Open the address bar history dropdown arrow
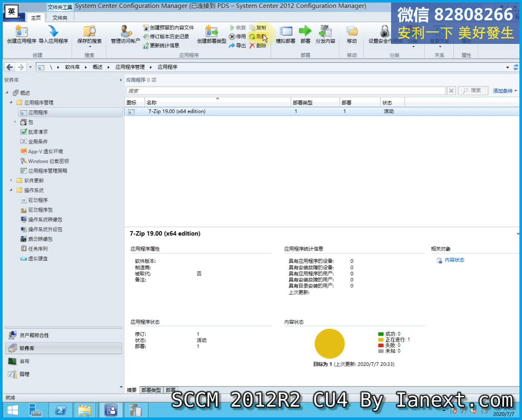This screenshot has height=420, width=522. [507, 68]
